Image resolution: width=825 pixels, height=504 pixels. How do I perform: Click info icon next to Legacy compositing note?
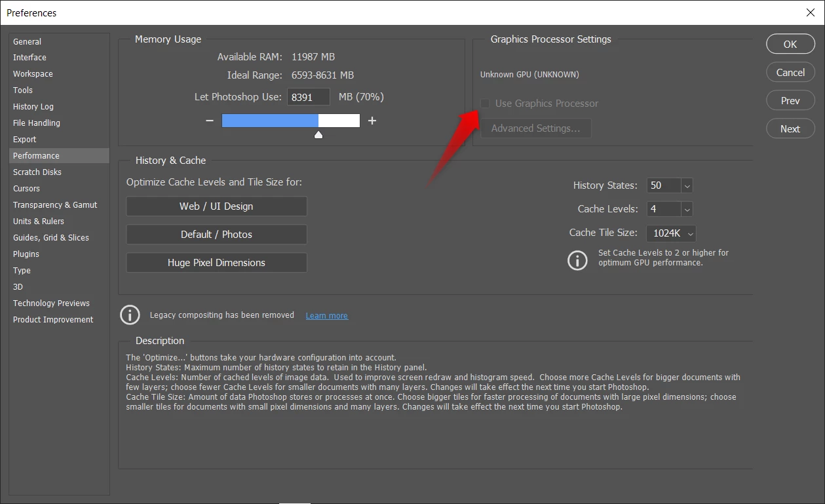point(130,315)
